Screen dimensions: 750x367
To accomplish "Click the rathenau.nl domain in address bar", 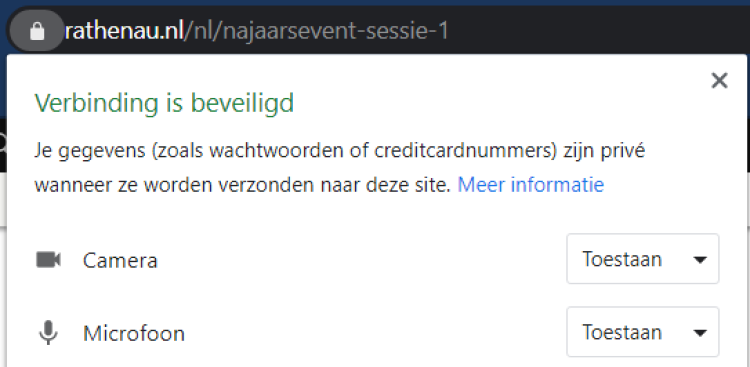I will [x=124, y=32].
